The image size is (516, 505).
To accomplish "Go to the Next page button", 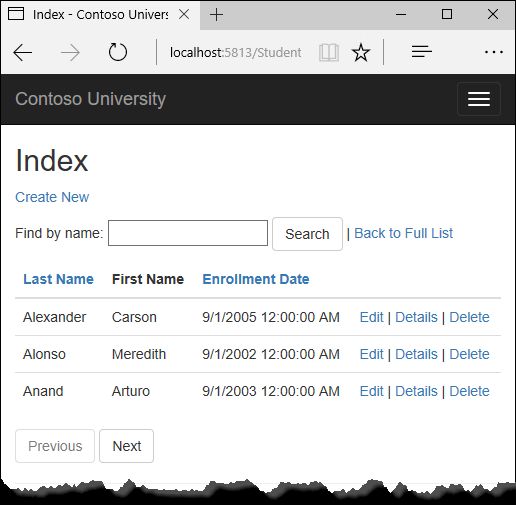I will pos(126,446).
